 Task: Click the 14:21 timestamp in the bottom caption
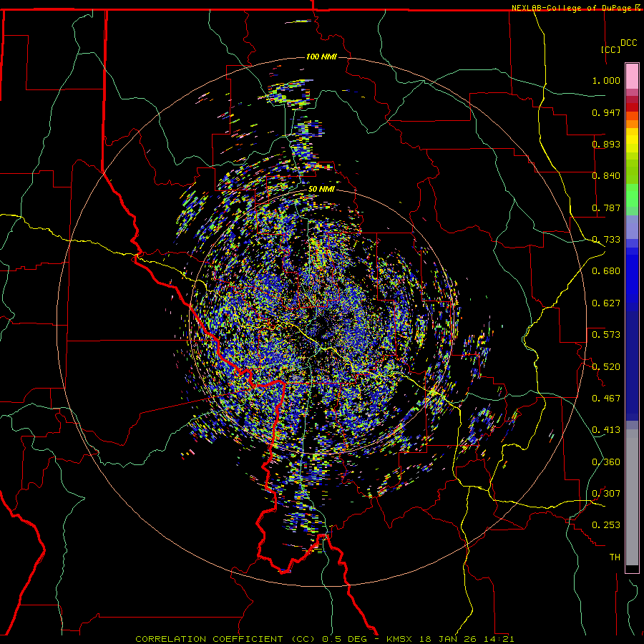[499, 639]
